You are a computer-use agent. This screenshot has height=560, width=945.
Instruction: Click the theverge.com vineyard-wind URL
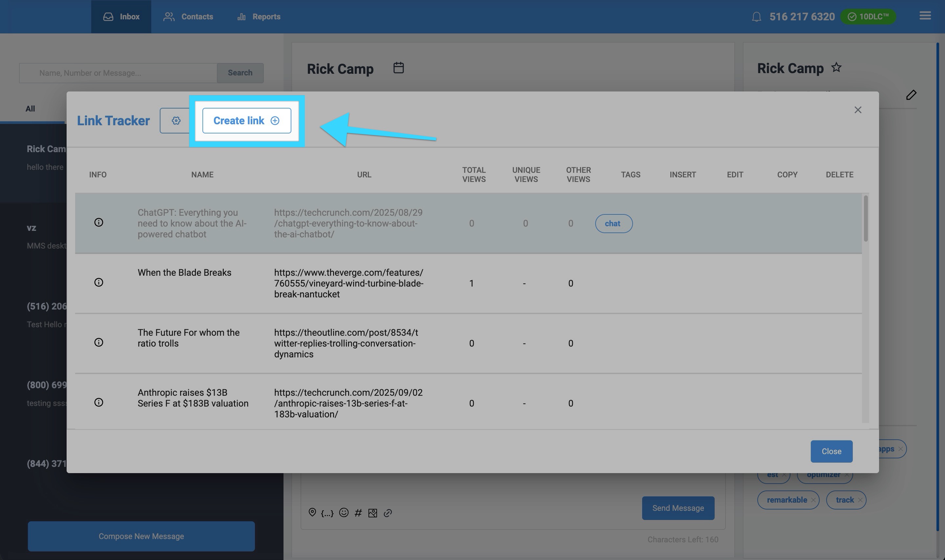[x=348, y=283]
